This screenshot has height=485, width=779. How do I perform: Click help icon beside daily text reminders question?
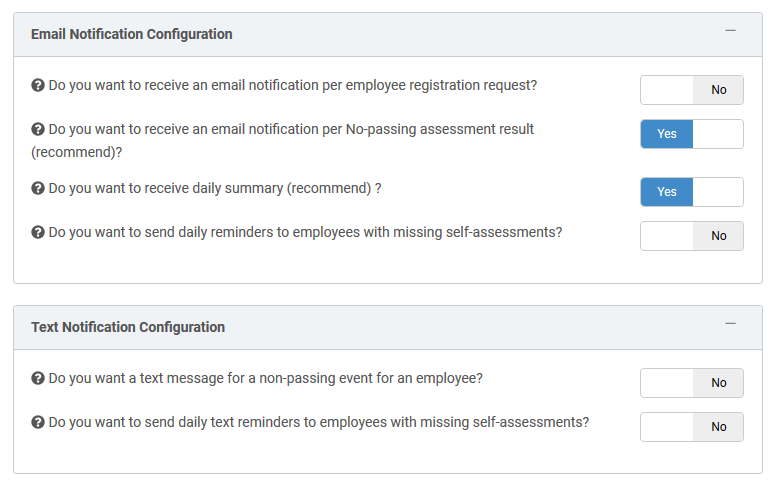coord(38,422)
